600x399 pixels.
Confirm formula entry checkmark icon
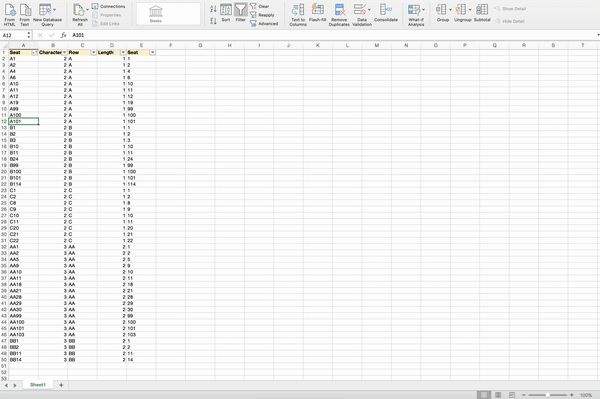[x=52, y=35]
